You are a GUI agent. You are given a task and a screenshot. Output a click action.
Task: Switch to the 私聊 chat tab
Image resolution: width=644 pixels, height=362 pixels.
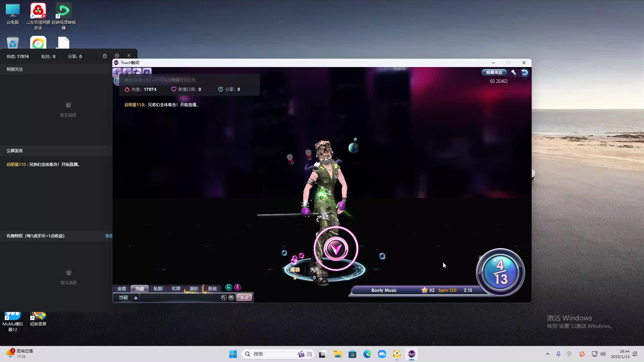coord(158,289)
